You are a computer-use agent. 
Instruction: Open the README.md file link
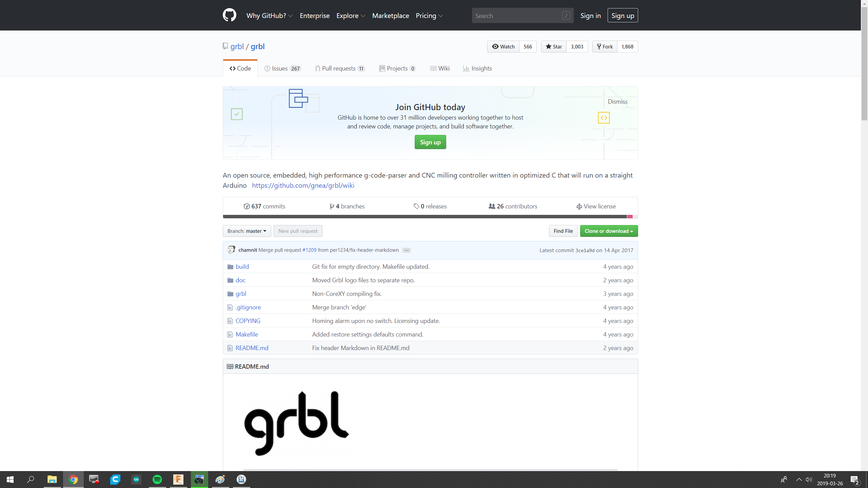(252, 348)
